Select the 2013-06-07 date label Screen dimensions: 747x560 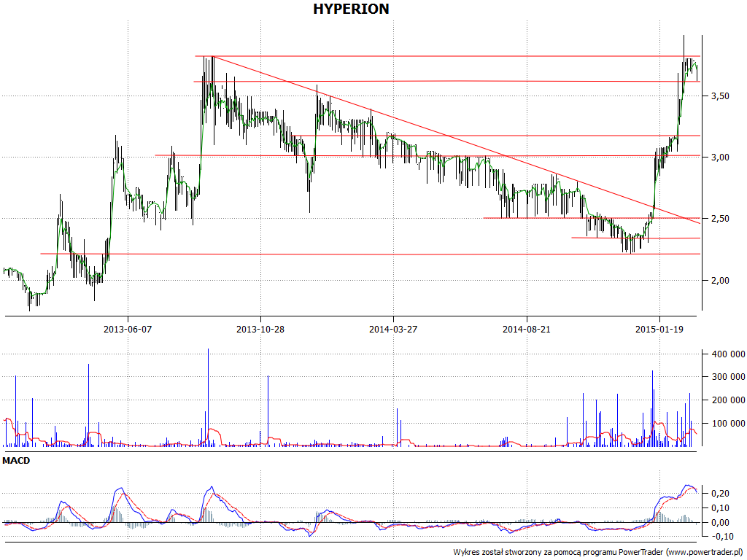coord(128,329)
